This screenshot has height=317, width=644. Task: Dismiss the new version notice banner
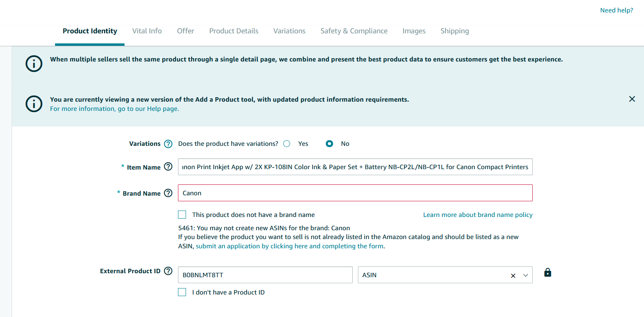632,99
